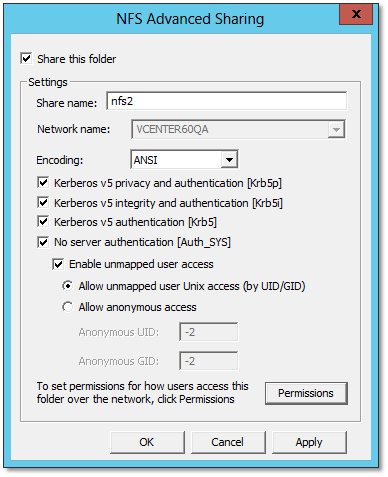Select Allow unmapped user Unix access radio
The height and width of the screenshot is (477, 388).
tap(68, 286)
